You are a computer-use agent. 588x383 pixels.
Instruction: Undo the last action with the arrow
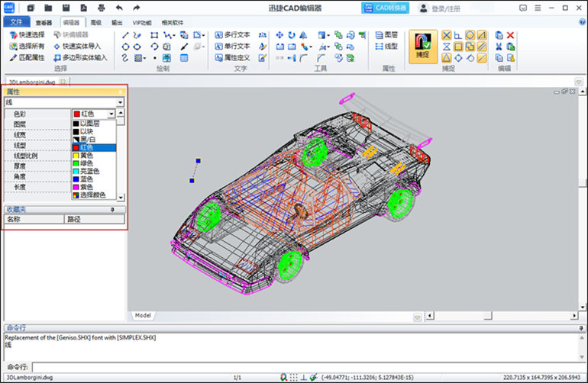119,8
